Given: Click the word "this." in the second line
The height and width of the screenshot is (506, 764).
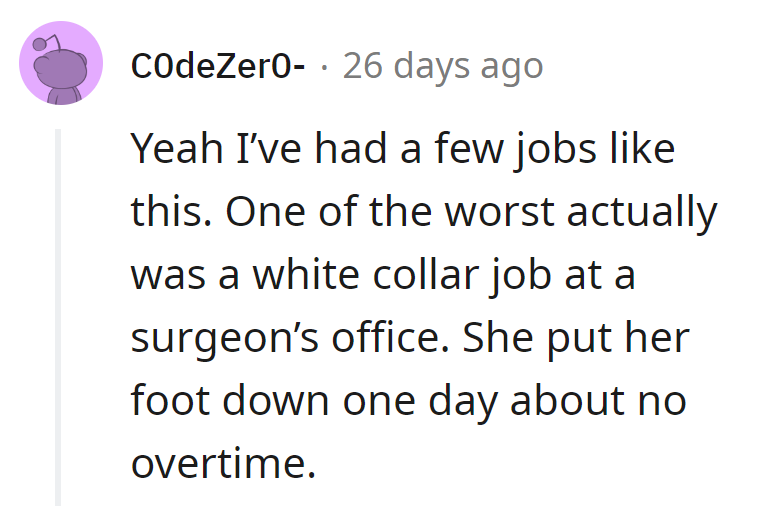Looking at the screenshot, I should click(167, 213).
